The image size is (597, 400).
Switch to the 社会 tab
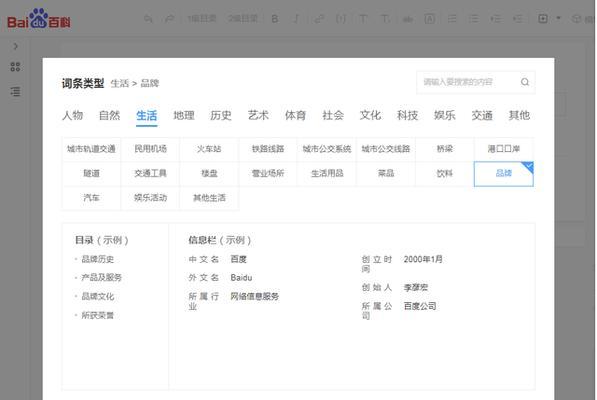pyautogui.click(x=333, y=115)
